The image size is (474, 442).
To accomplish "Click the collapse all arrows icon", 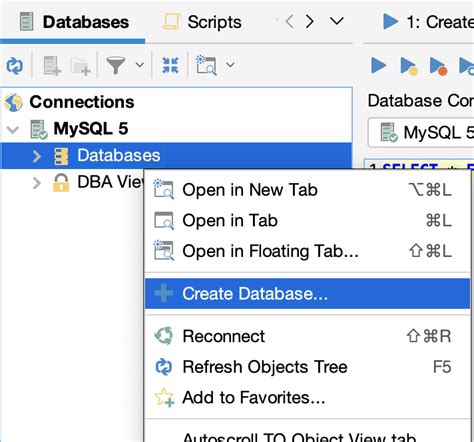I will [170, 65].
